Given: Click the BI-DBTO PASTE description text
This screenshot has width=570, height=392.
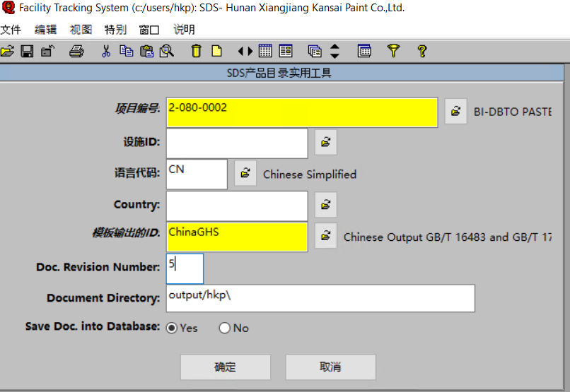Looking at the screenshot, I should (513, 112).
